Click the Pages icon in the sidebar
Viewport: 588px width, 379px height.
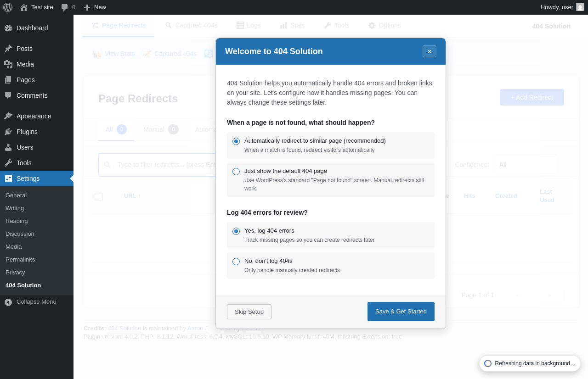pyautogui.click(x=8, y=80)
